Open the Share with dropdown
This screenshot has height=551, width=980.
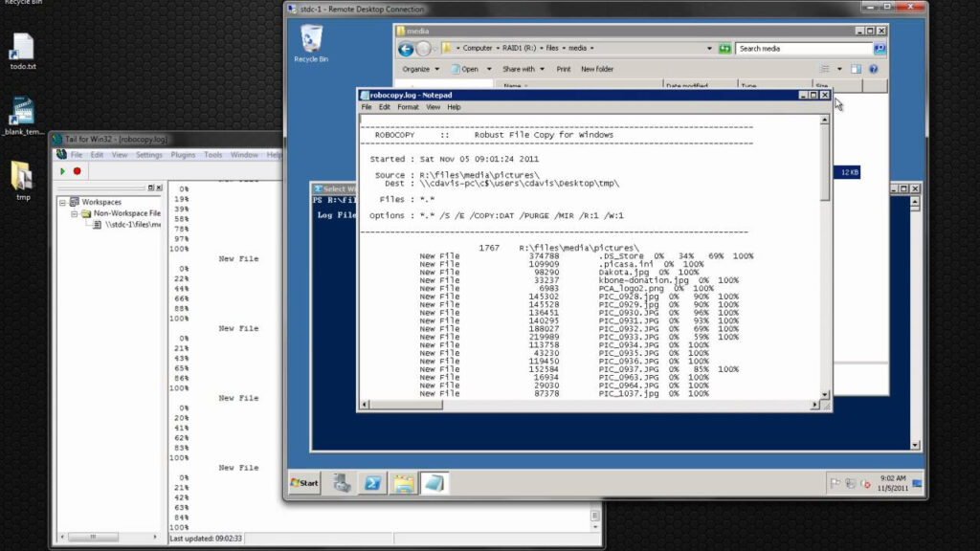coord(523,69)
